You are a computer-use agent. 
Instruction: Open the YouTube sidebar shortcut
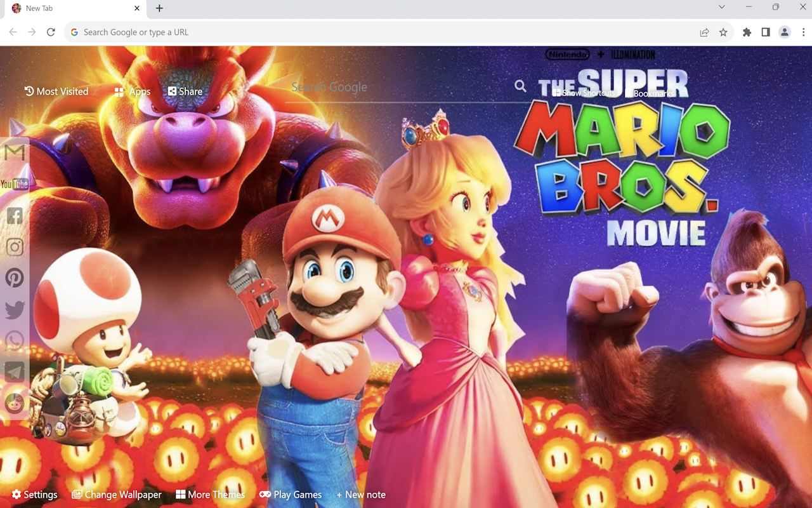[14, 184]
